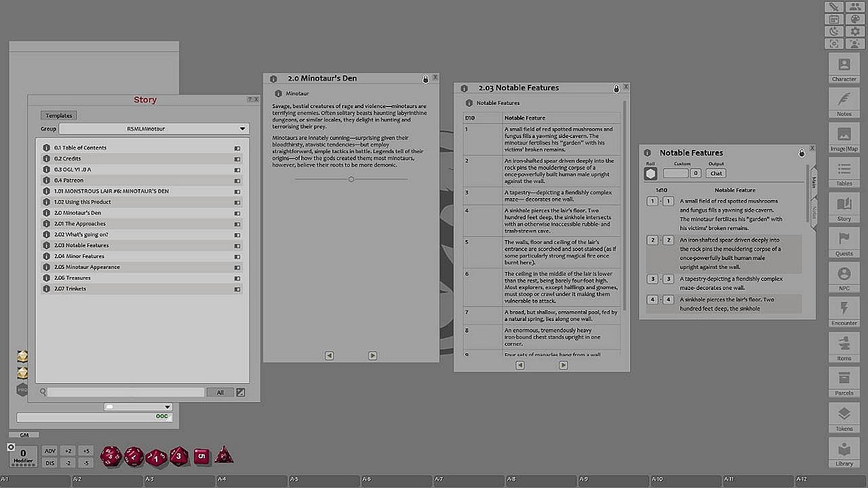
Task: Click the edit list icon in Story window
Action: 241,392
